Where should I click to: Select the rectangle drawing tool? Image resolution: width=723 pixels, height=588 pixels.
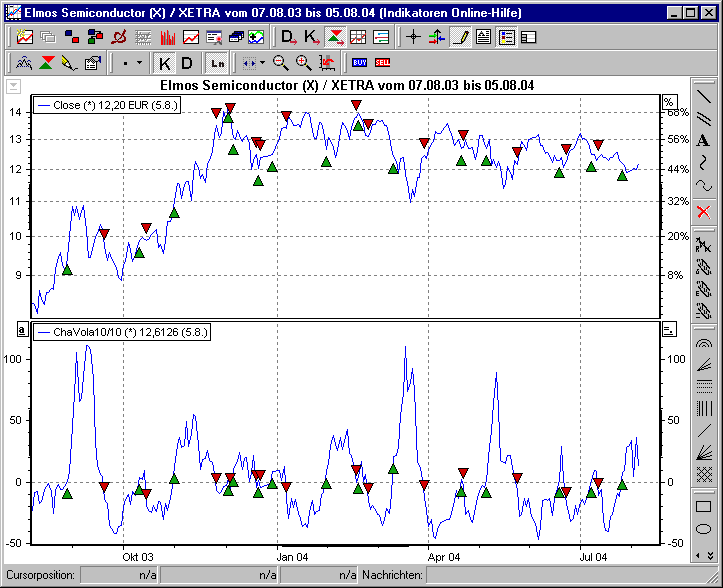pos(703,507)
